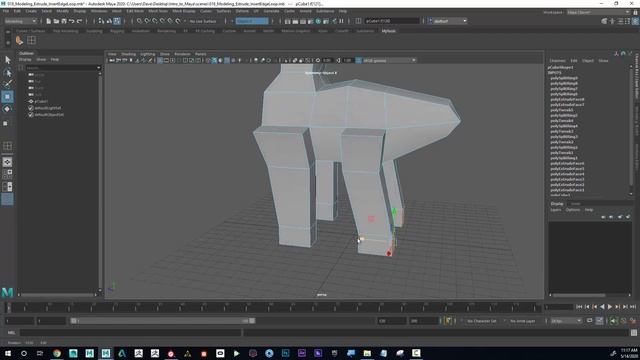Switch to the Anim layer tab
The height and width of the screenshot is (360, 640).
point(576,204)
